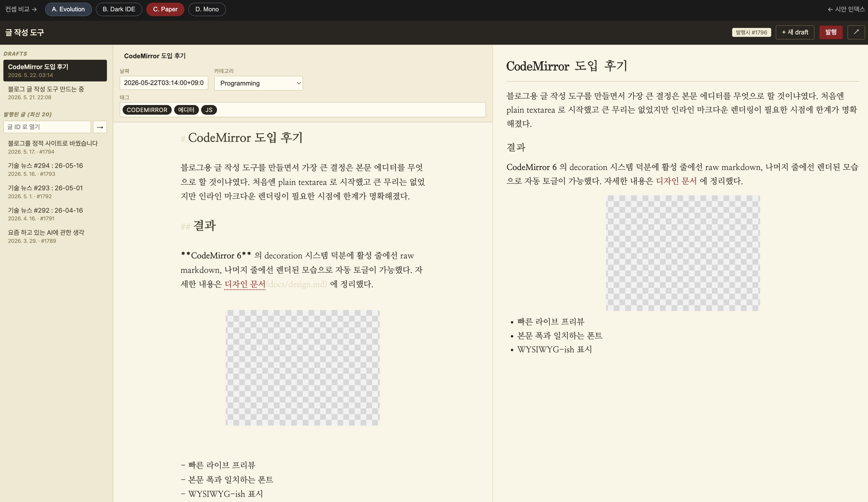Click the 발행된 글 (최신 20) label
This screenshot has width=868, height=502.
(x=27, y=114)
